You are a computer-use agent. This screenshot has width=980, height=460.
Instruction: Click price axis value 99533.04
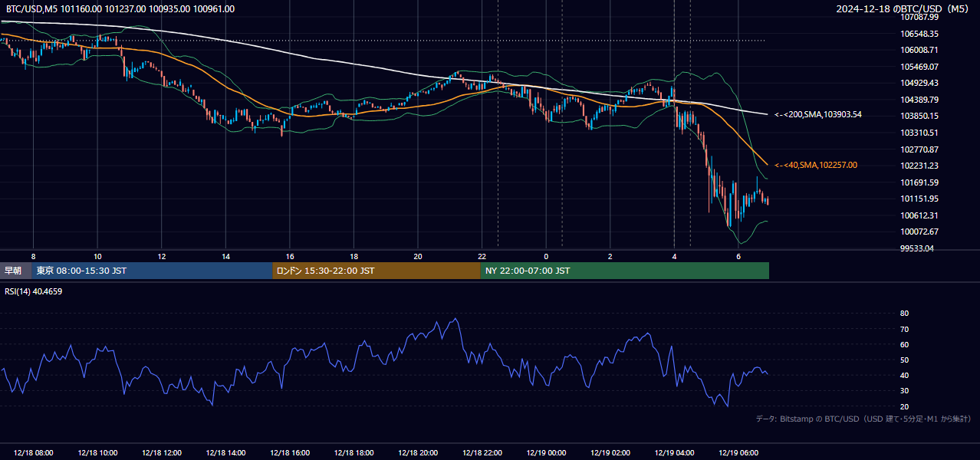(x=917, y=248)
